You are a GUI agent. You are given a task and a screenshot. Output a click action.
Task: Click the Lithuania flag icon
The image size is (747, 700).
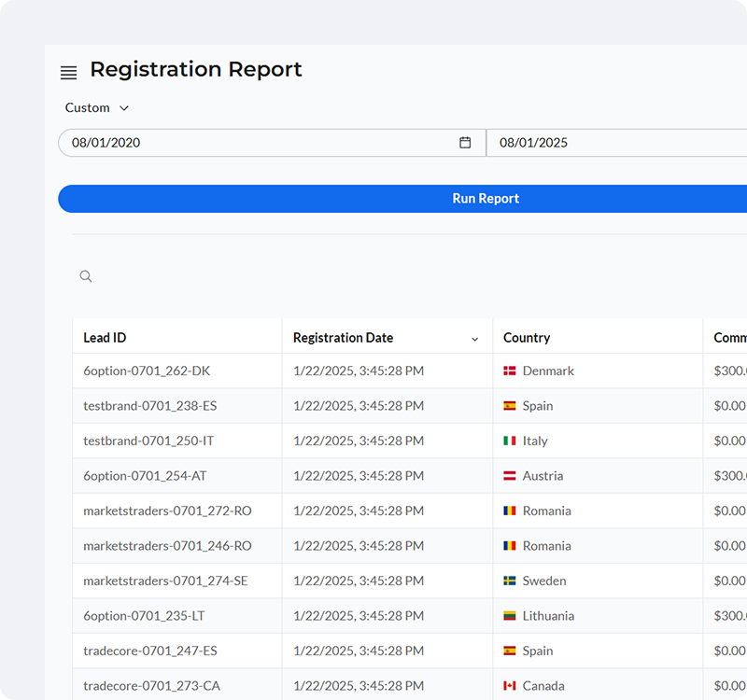[510, 616]
